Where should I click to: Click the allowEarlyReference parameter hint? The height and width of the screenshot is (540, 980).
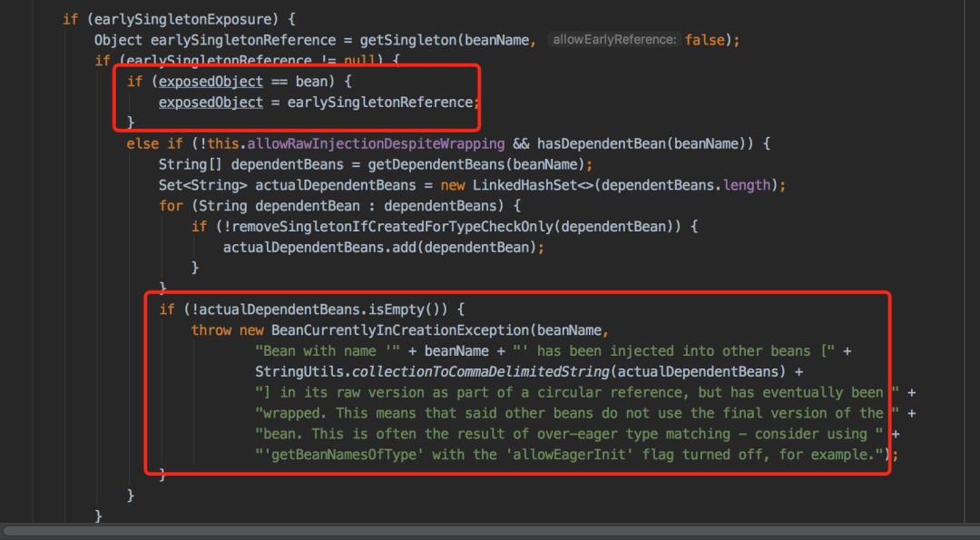[614, 40]
